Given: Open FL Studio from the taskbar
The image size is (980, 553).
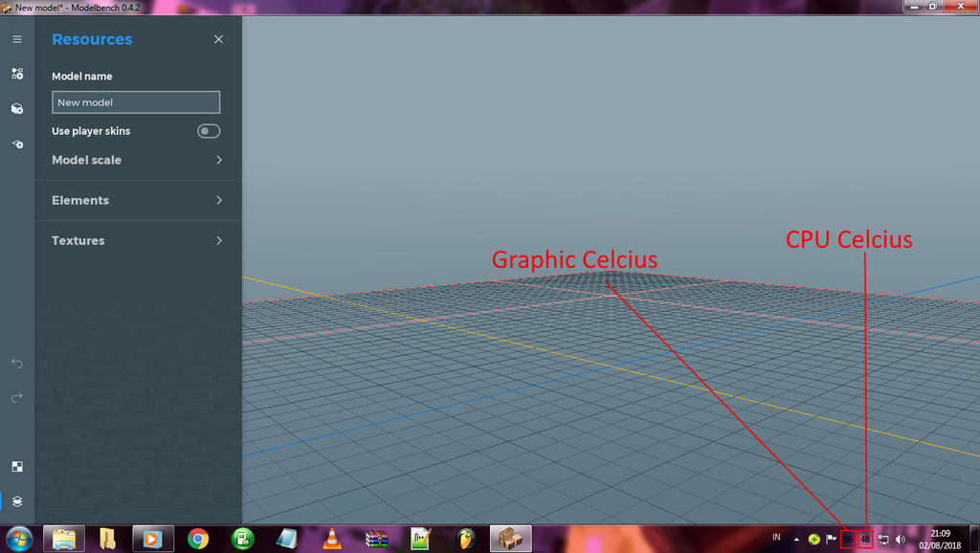Looking at the screenshot, I should tap(466, 539).
